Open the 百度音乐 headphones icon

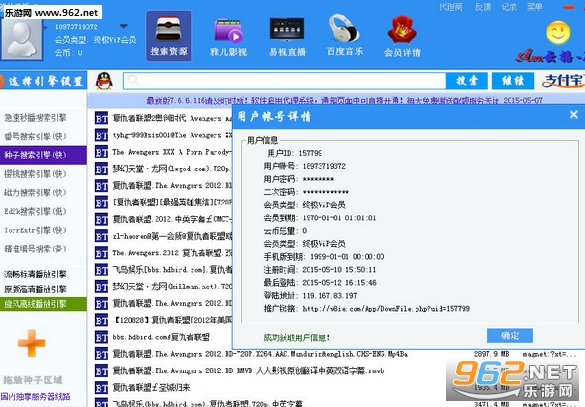coord(345,36)
